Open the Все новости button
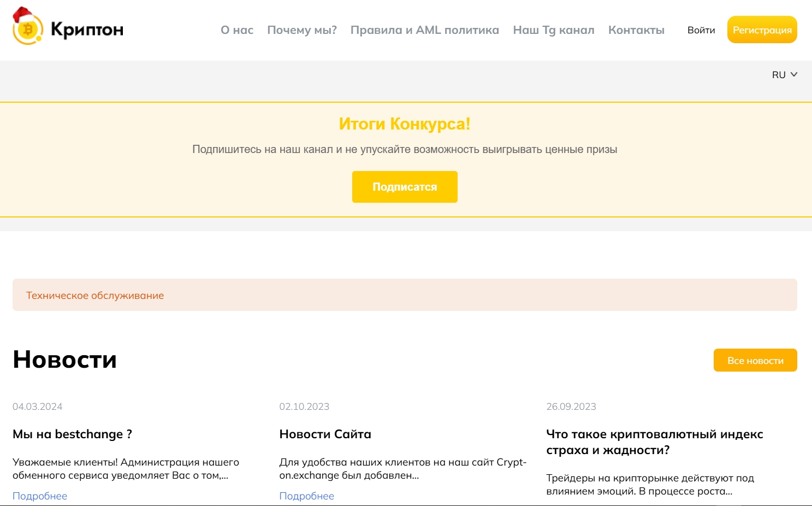Image resolution: width=812 pixels, height=506 pixels. tap(755, 360)
